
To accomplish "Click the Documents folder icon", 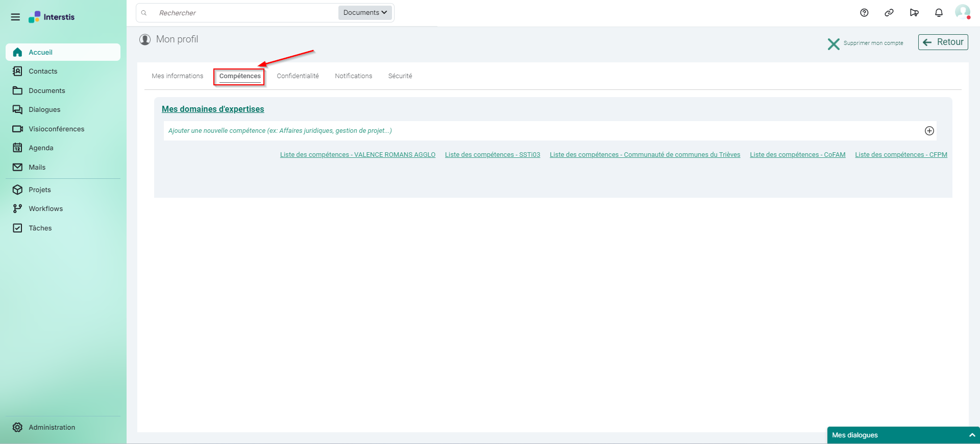I will click(17, 90).
